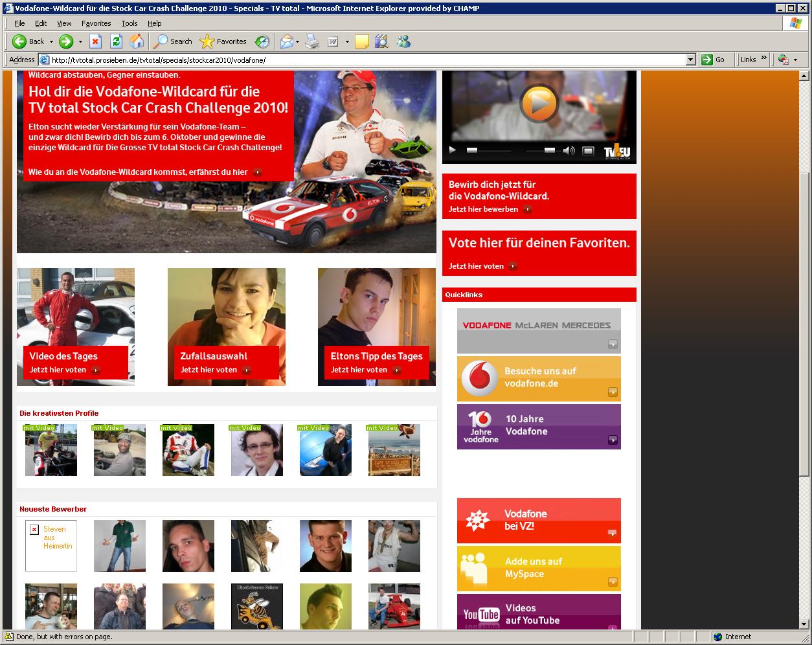This screenshot has width=812, height=645.
Task: Expand the address bar dropdown arrow
Action: click(690, 60)
